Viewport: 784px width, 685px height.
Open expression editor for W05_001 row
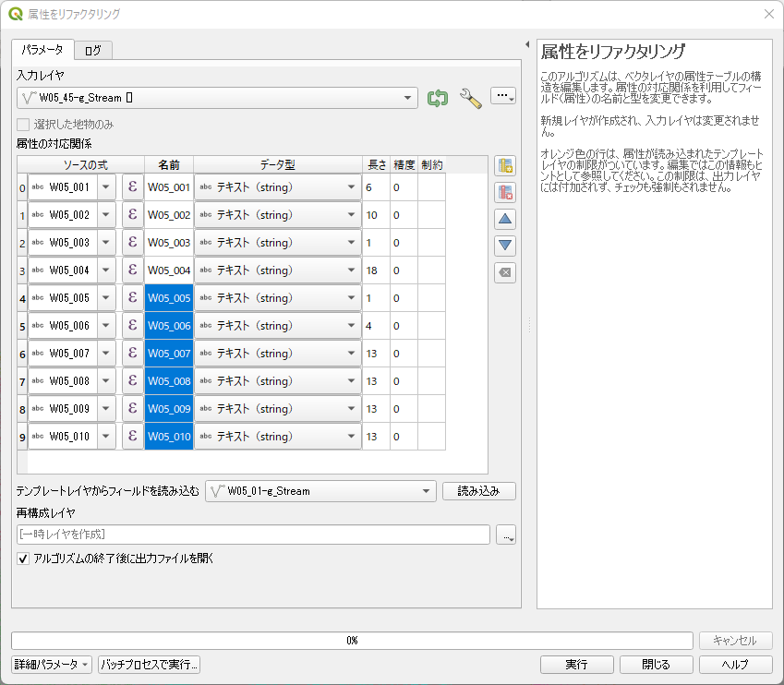[x=132, y=187]
